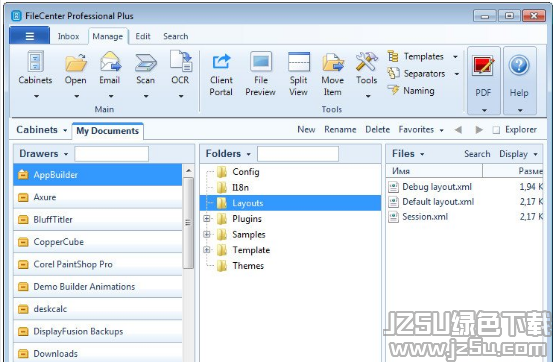Click the Scan scanner icon
The height and width of the screenshot is (362, 553).
(x=145, y=62)
